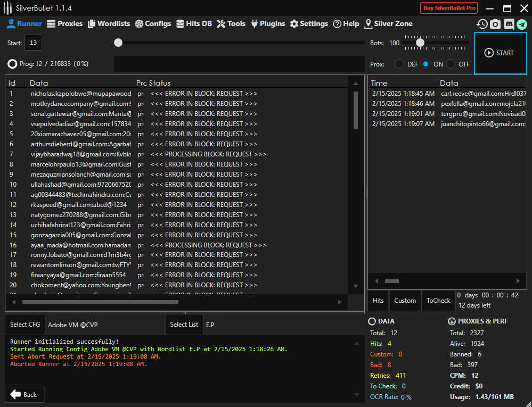
Task: Click the data list's scroll down arrow
Action: tap(356, 286)
